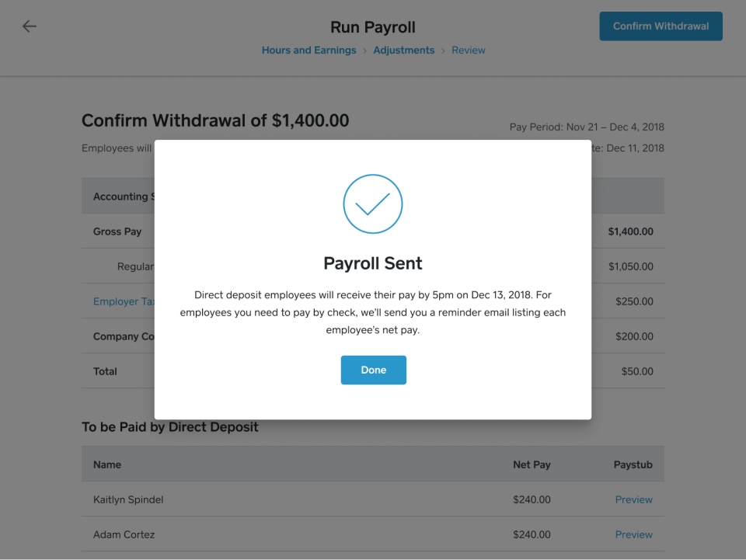Go to the Hours and Earnings step
746x560 pixels.
tap(309, 50)
